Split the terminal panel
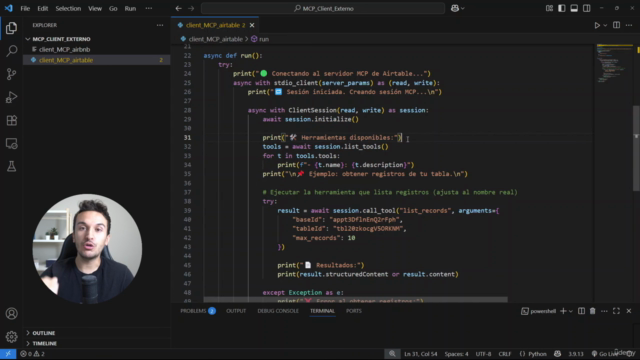Image resolution: width=640 pixels, height=360 pixels. tap(581, 311)
